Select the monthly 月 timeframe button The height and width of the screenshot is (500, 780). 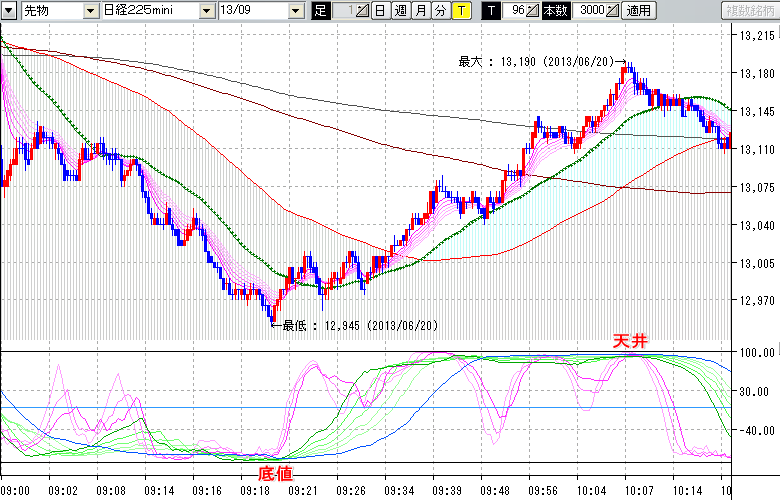420,11
